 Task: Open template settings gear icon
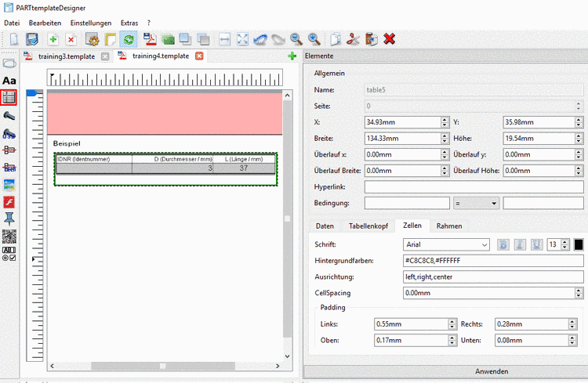(93, 39)
